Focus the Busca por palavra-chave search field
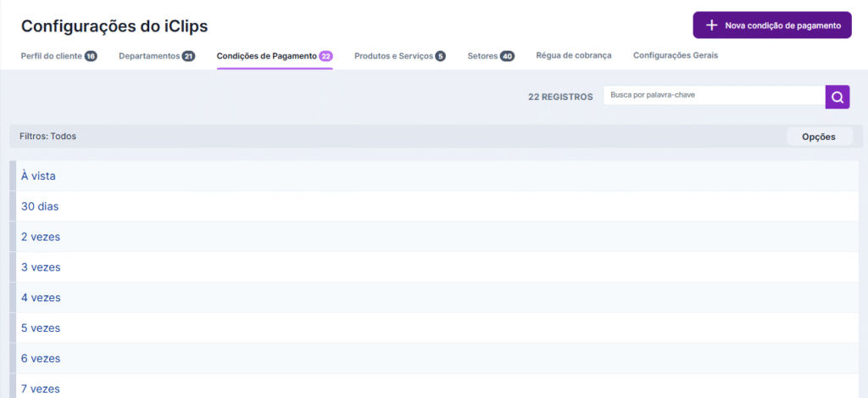 [x=714, y=97]
